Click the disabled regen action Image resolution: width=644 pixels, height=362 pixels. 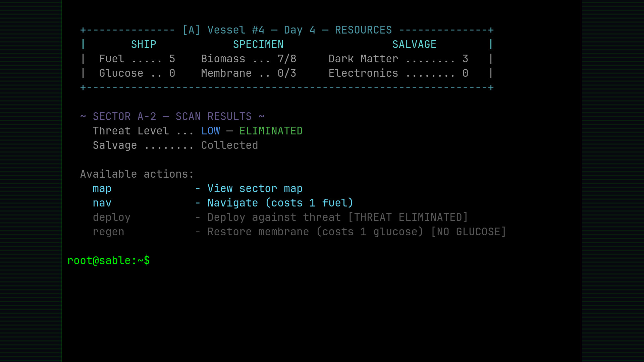(x=108, y=232)
